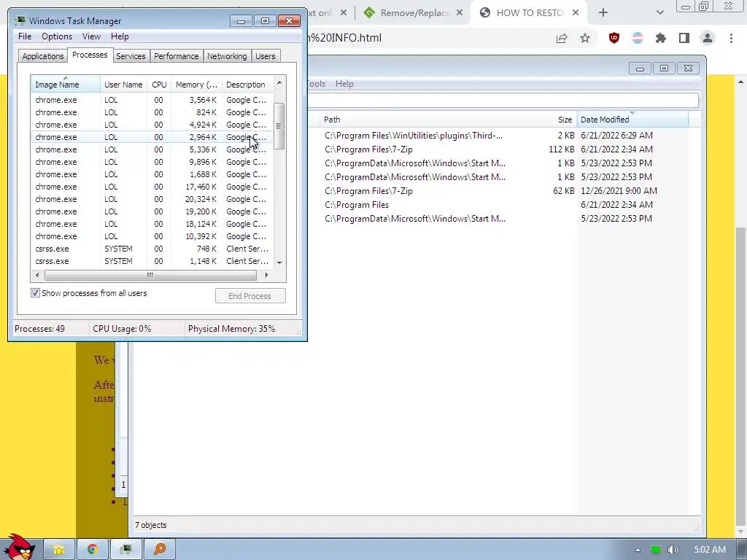The height and width of the screenshot is (560, 747).
Task: Switch to the HOW TO RESTORE tab
Action: pos(528,13)
